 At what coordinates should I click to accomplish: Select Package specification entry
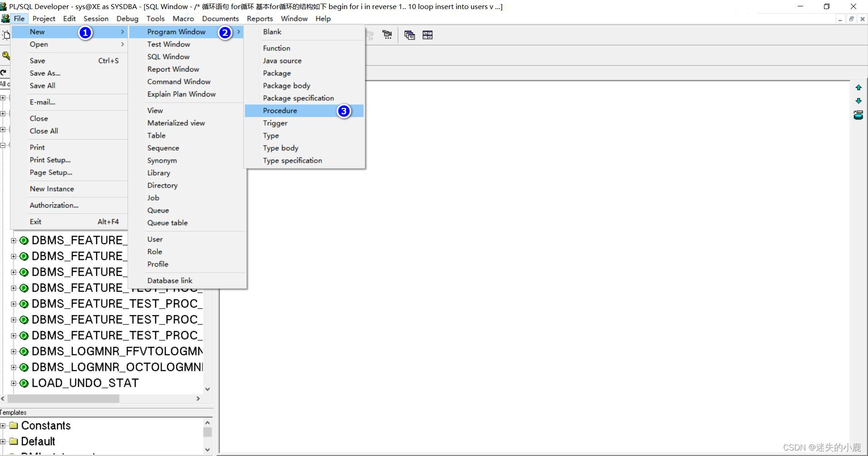point(304,98)
